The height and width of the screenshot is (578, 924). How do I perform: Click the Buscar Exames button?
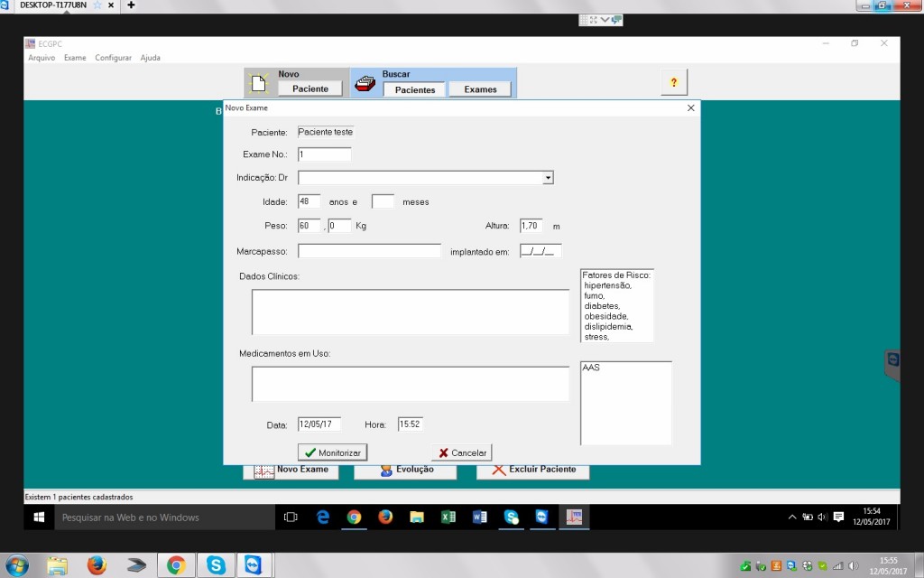pyautogui.click(x=480, y=89)
